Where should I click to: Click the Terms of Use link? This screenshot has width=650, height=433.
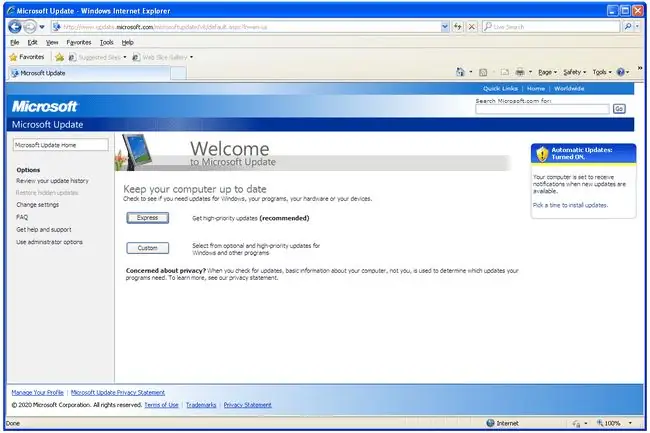point(161,405)
